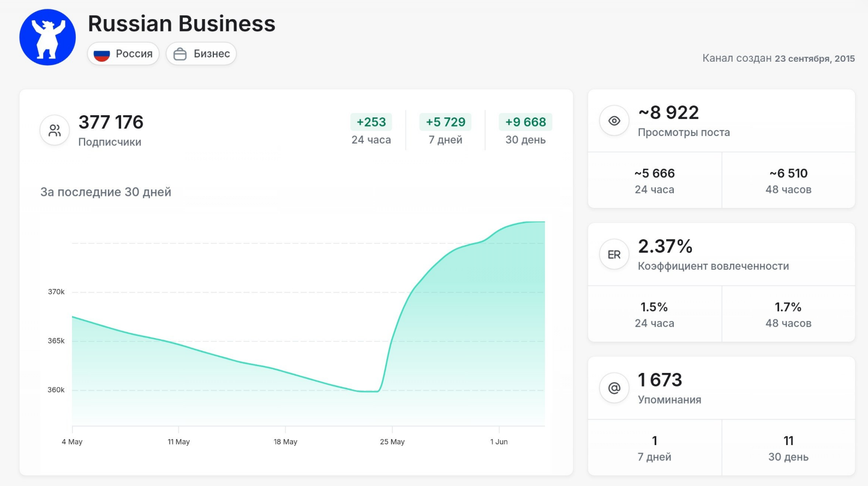The image size is (868, 486).
Task: Click the subscriber growth chart area
Action: click(x=308, y=323)
